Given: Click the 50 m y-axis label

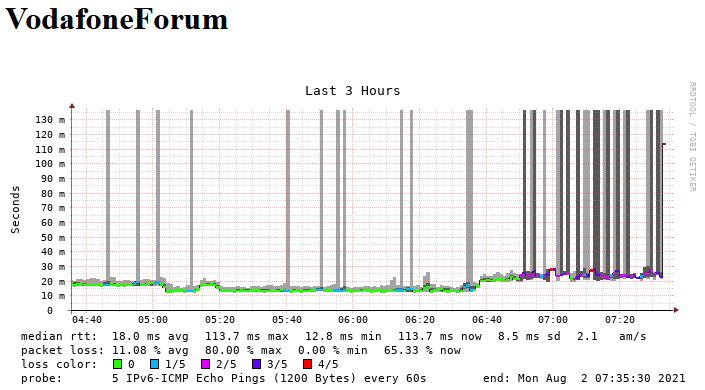Looking at the screenshot, I should tap(54, 238).
